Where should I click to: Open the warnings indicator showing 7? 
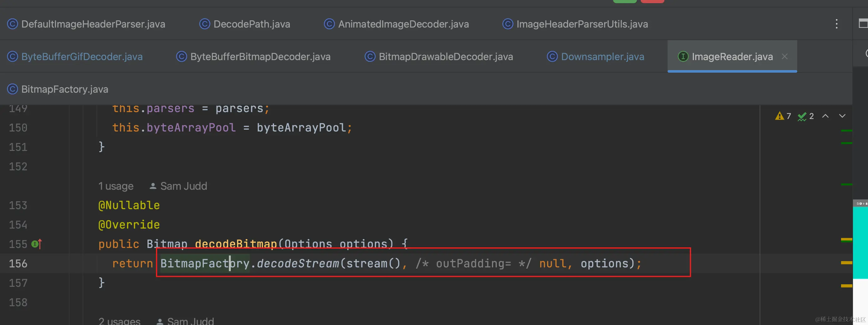point(783,116)
